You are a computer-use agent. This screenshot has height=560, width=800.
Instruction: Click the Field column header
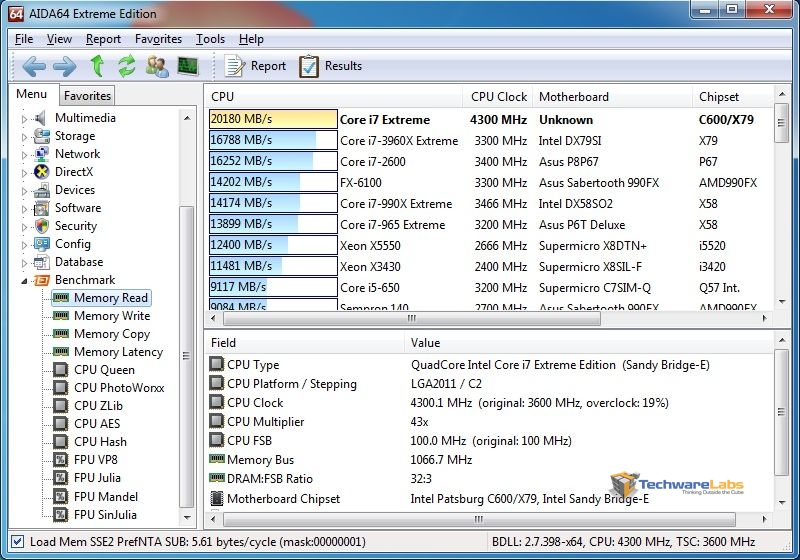tap(305, 343)
